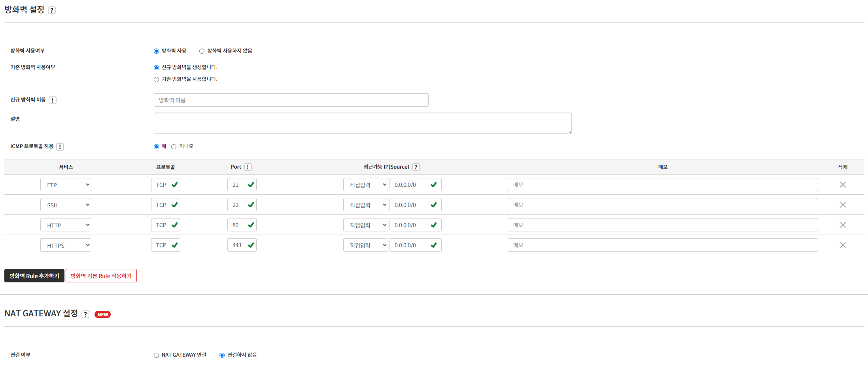
Task: Select NAT GATEWAY 연결 radio button
Action: point(156,355)
